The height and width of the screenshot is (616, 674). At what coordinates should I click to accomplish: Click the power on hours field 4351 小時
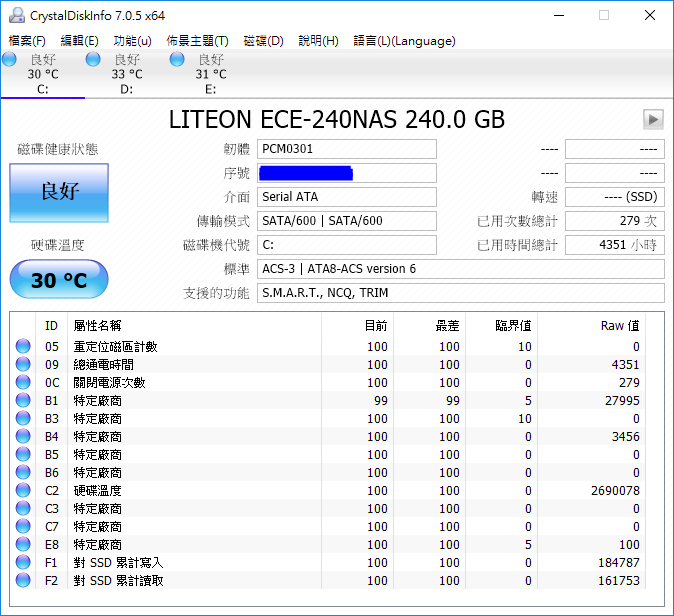point(615,245)
